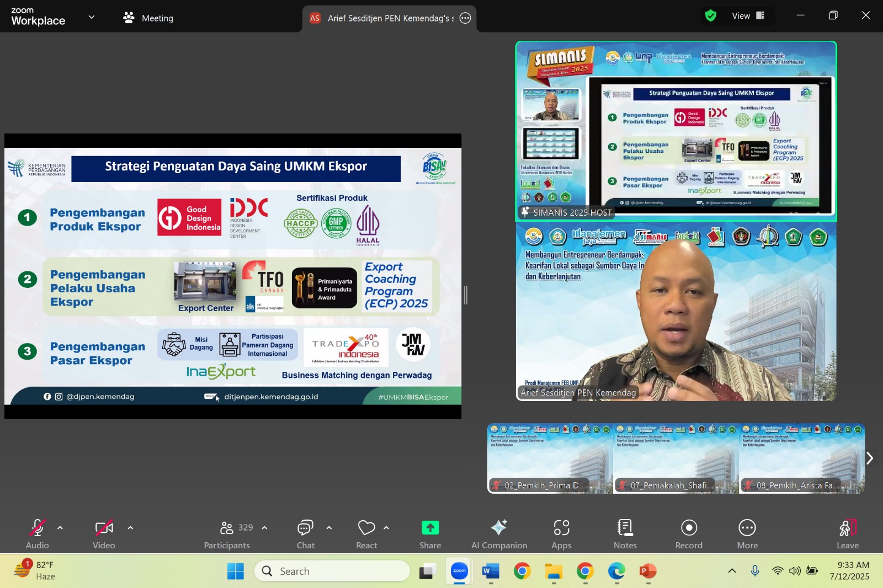Open the Chat panel
This screenshot has height=588, width=883.
[x=305, y=534]
